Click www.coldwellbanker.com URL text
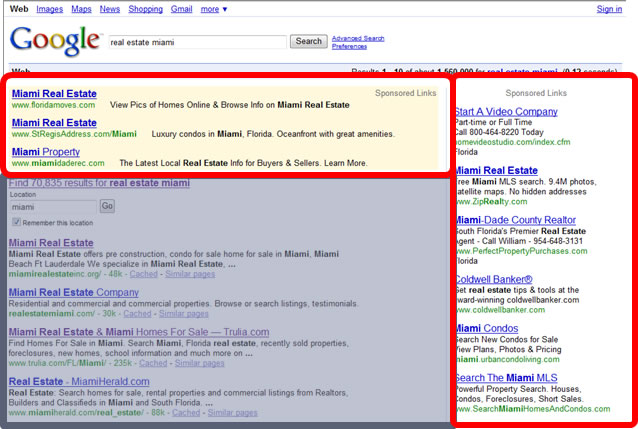Viewport: 638px width, 429px height. pos(500,310)
